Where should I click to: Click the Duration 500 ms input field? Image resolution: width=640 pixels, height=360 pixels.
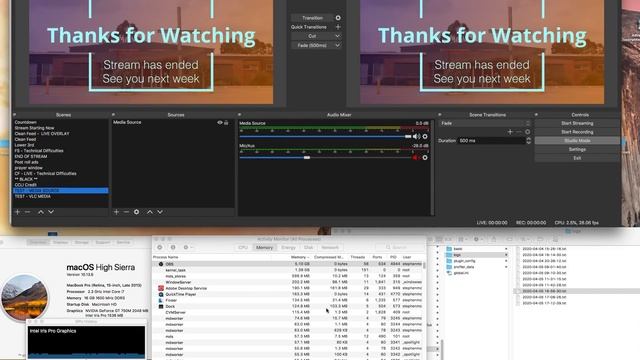coord(491,141)
